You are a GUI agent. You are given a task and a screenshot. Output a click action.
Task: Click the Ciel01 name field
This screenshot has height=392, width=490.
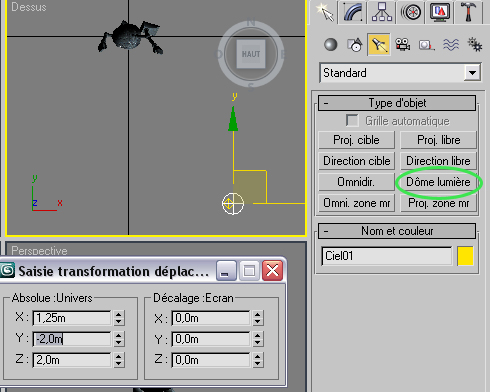pos(387,256)
